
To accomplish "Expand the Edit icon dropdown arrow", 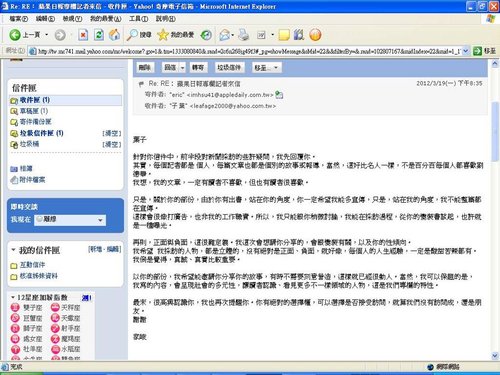I will pos(272,35).
